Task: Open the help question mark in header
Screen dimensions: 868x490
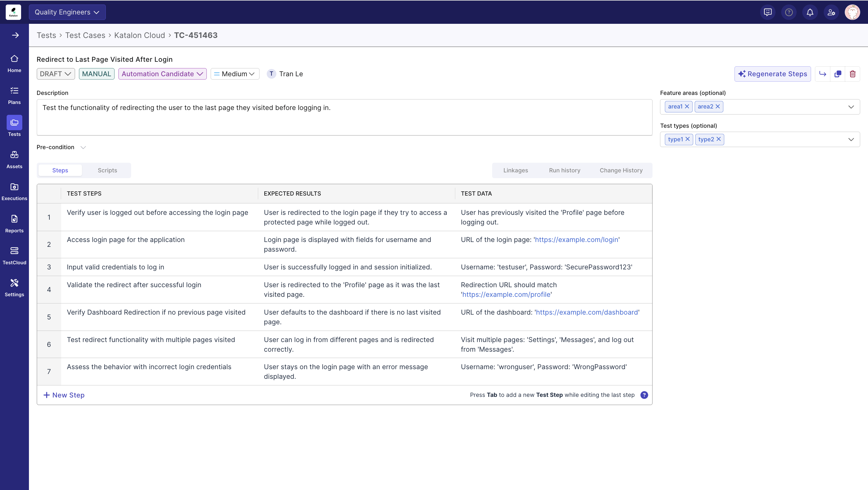Action: pos(789,12)
